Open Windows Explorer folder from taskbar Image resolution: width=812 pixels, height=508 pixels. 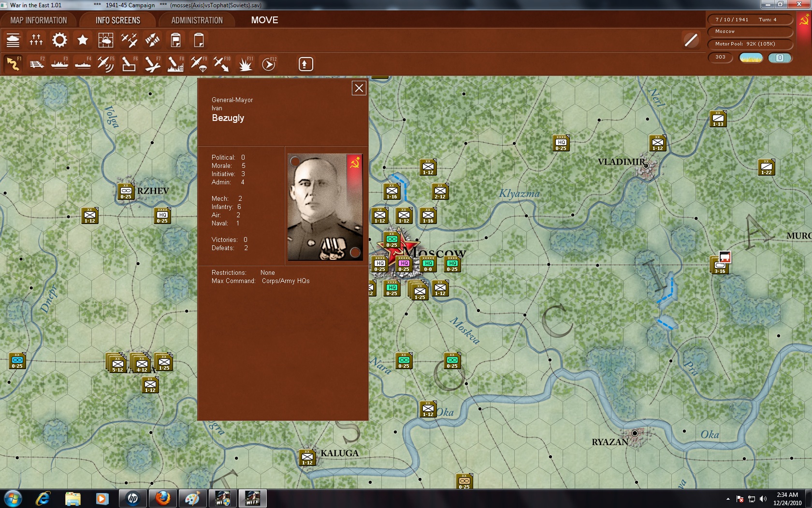73,498
